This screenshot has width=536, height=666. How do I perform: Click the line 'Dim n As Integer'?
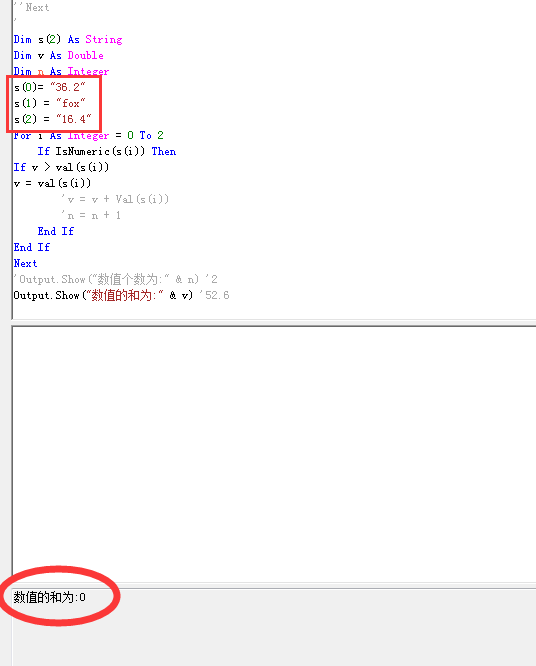click(61, 71)
